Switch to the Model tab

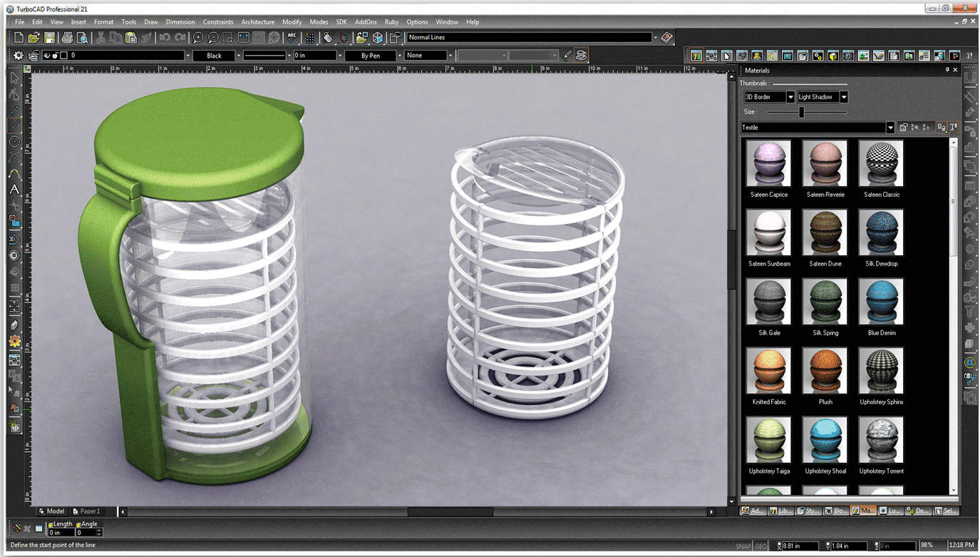point(51,511)
